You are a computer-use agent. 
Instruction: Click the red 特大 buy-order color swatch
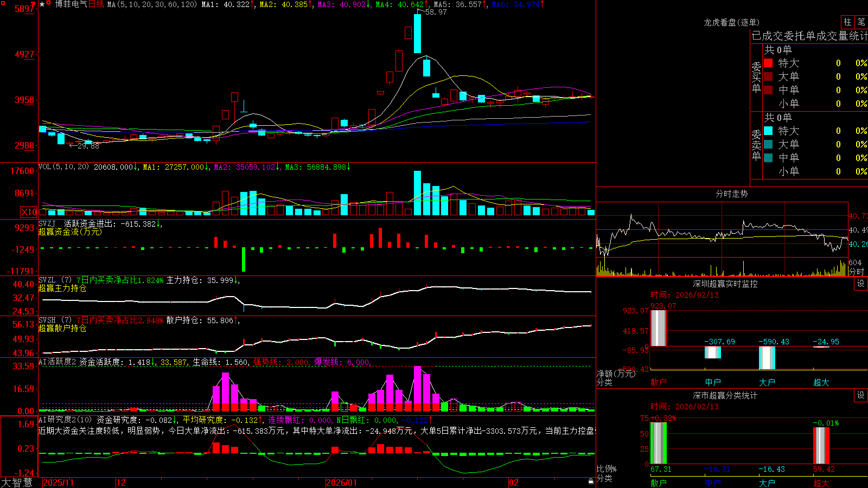pyautogui.click(x=768, y=63)
